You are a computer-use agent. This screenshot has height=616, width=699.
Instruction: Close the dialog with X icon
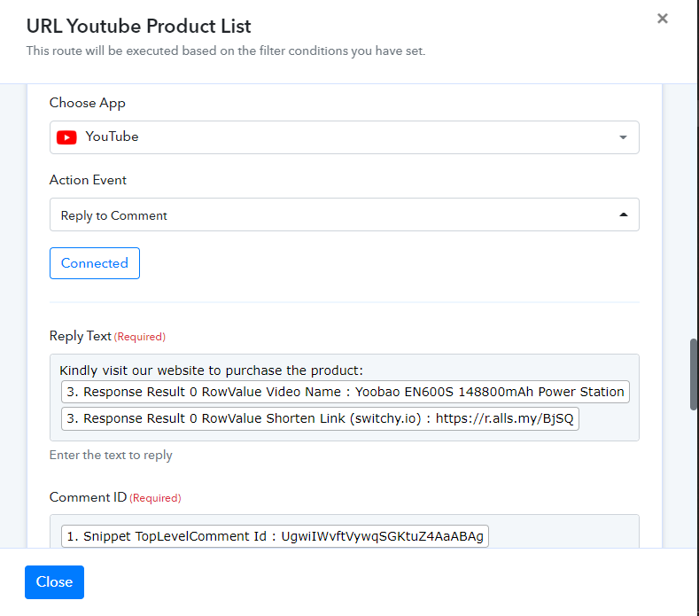[663, 19]
